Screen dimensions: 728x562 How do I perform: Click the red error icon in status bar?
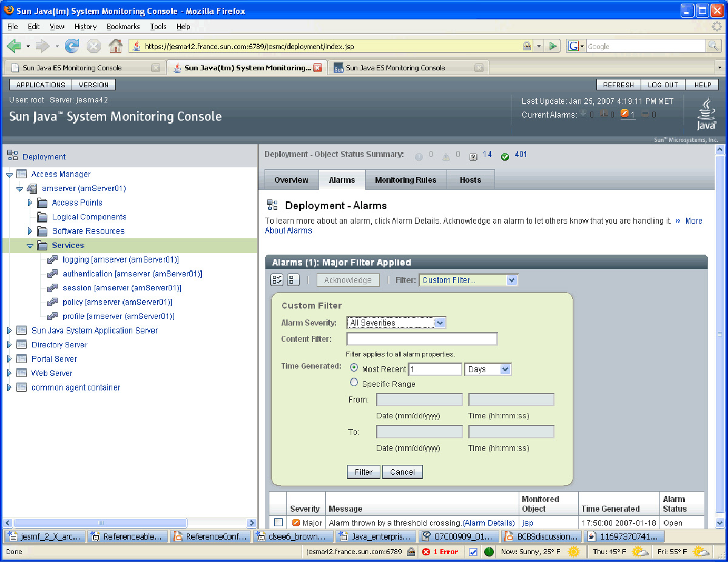[x=426, y=552]
